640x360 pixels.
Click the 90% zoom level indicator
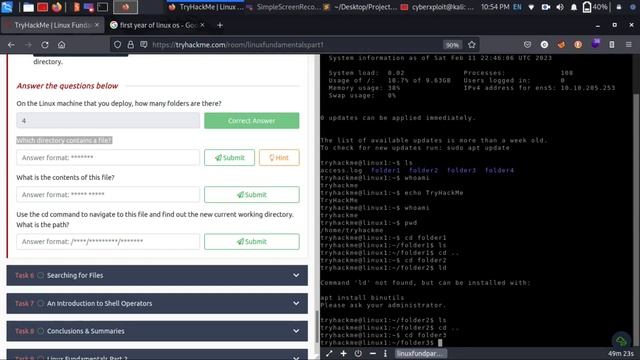coord(452,45)
